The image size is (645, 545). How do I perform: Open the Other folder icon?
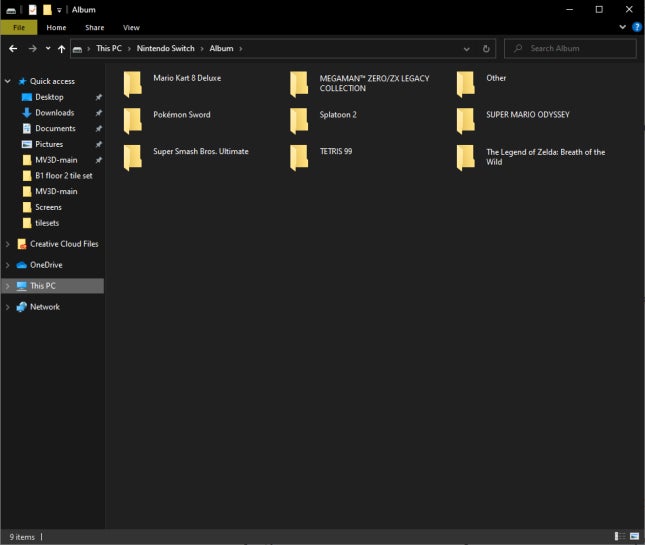tap(466, 84)
